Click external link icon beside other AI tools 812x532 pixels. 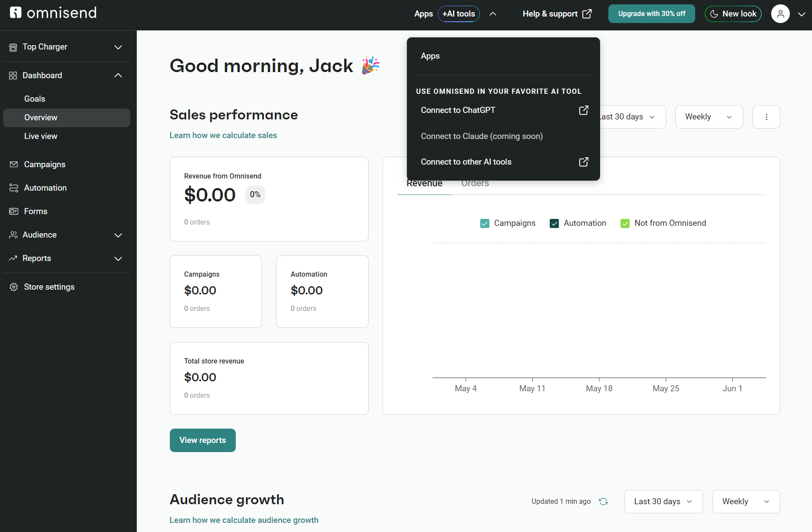[x=584, y=162]
